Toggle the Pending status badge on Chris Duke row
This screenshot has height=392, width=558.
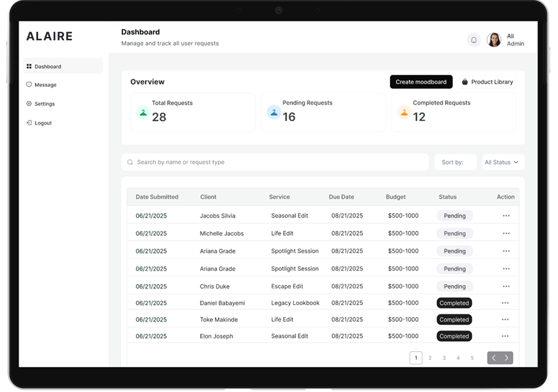tap(454, 286)
